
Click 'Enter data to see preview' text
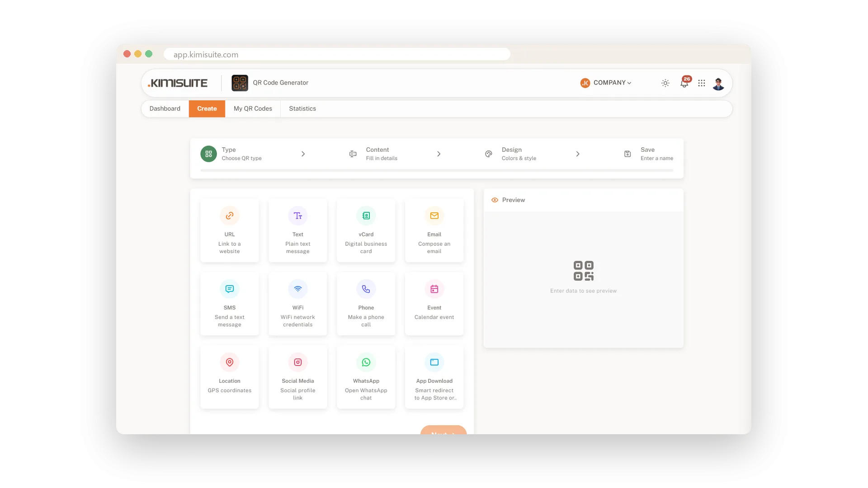[x=584, y=291]
